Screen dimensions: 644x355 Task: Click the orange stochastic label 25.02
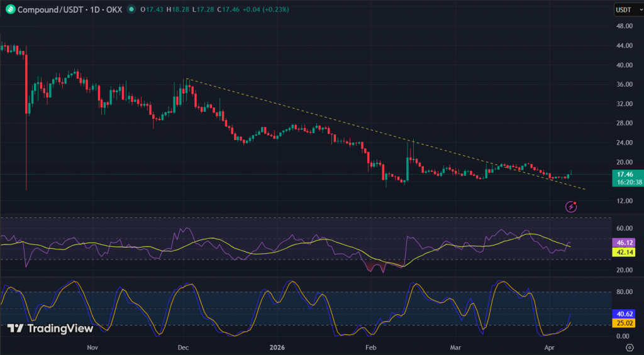624,324
